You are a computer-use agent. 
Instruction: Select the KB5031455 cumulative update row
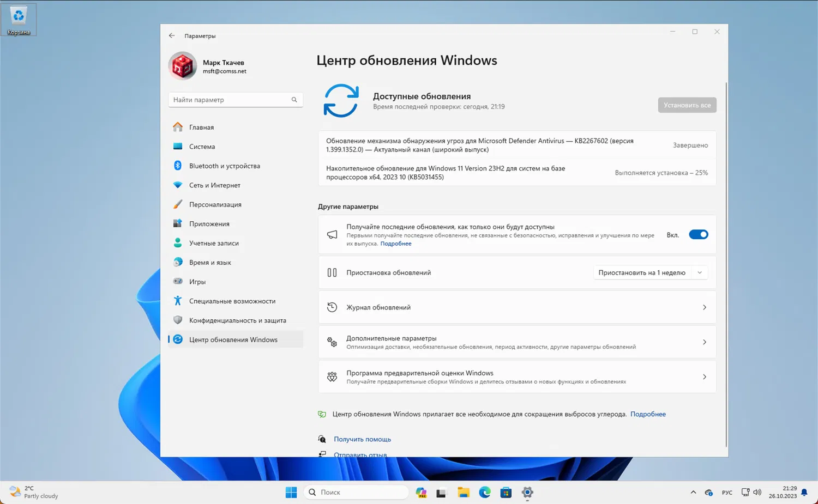[517, 172]
